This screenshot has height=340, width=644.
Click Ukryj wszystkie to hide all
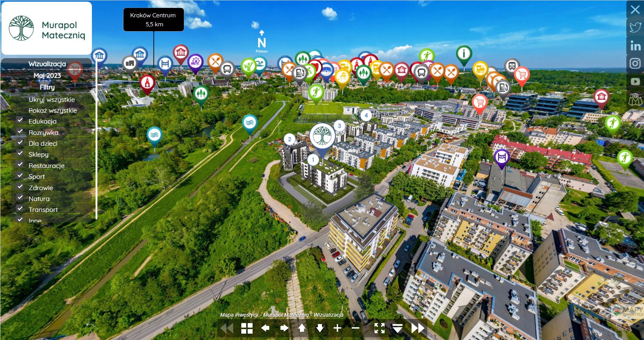[x=52, y=100]
